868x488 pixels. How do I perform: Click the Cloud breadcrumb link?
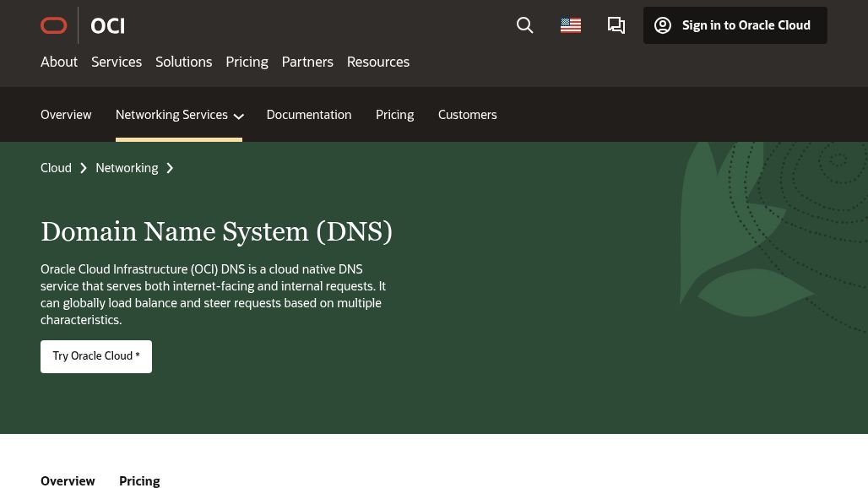click(x=56, y=168)
